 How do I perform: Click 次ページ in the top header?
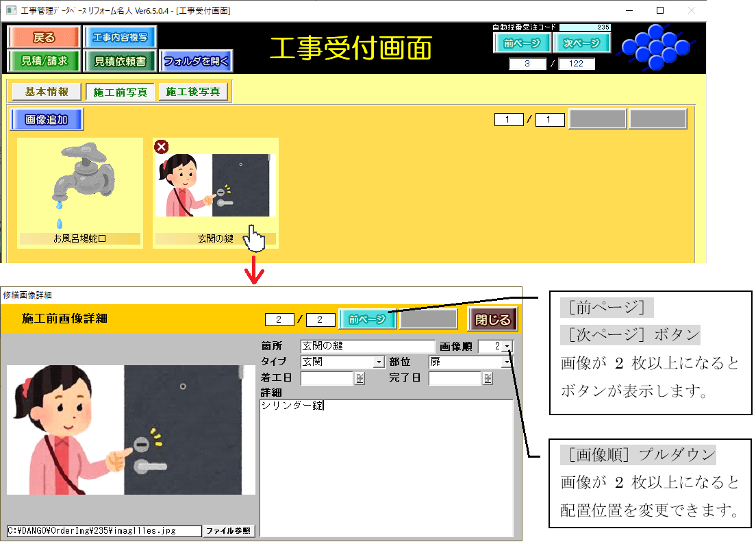pos(581,43)
